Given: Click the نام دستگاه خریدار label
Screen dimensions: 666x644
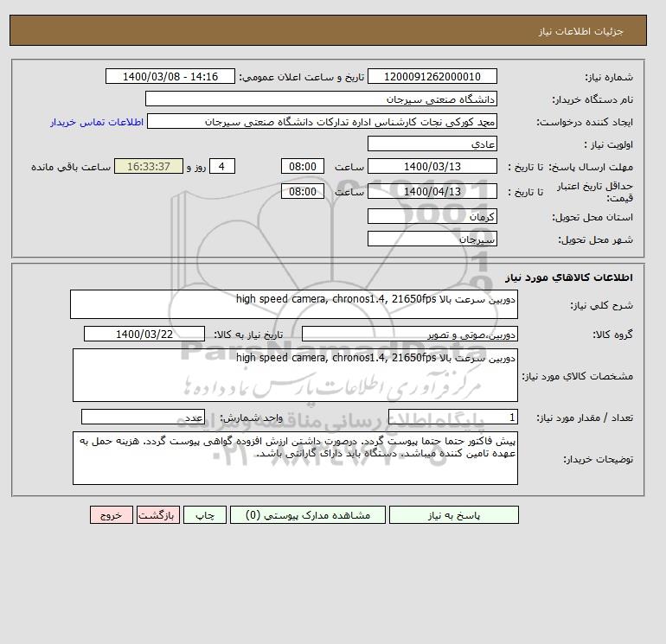Looking at the screenshot, I should (x=592, y=99).
